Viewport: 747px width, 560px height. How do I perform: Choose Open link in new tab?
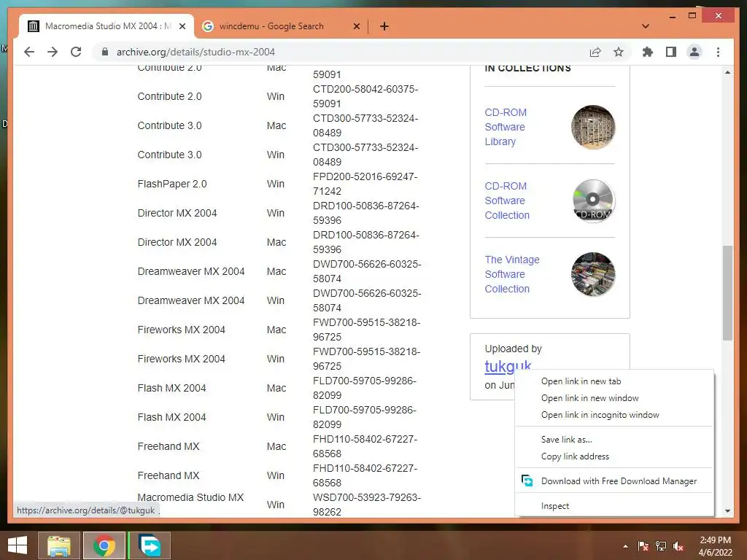(581, 381)
